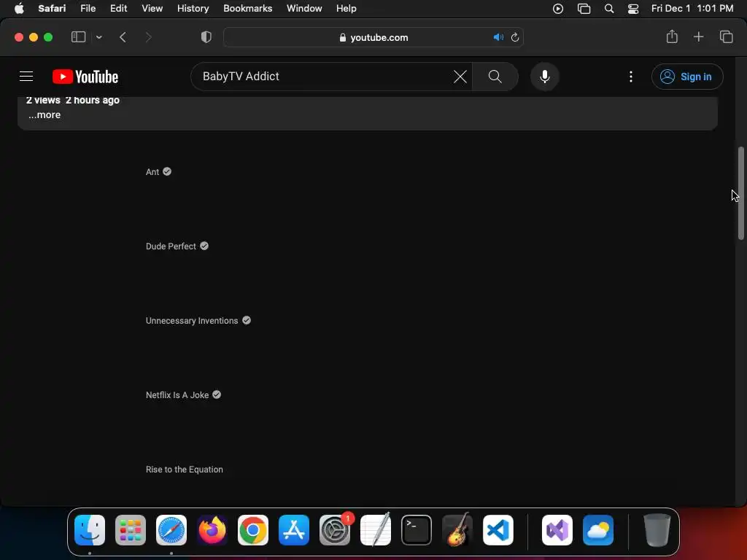Click the youtube.com address bar

tap(373, 37)
